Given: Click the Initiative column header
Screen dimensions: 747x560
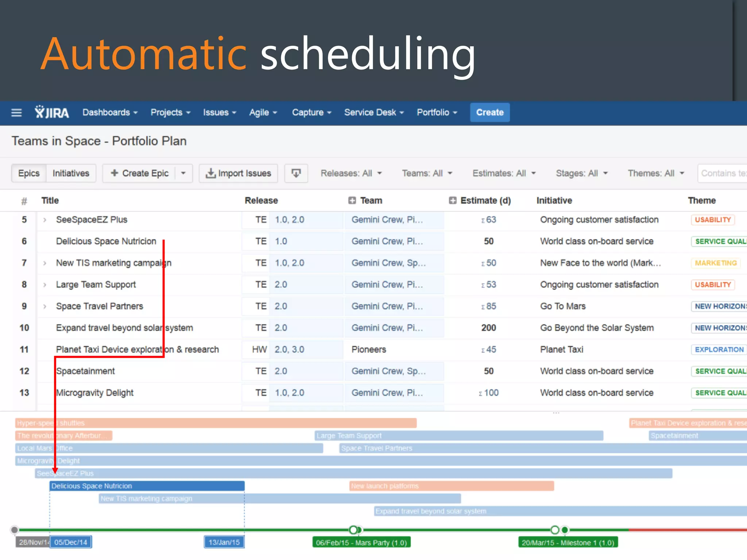Looking at the screenshot, I should (x=554, y=201).
